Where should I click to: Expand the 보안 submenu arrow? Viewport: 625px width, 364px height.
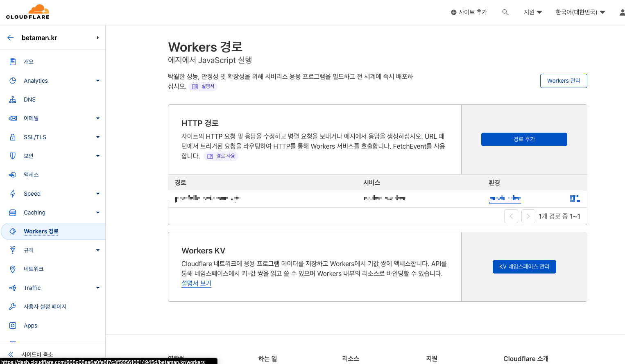coord(98,156)
